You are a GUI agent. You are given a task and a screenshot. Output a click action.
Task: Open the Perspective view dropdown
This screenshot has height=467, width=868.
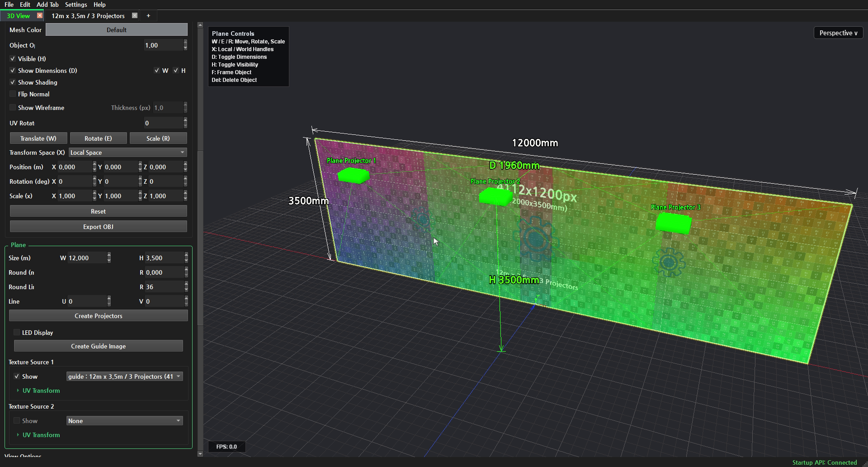[838, 33]
